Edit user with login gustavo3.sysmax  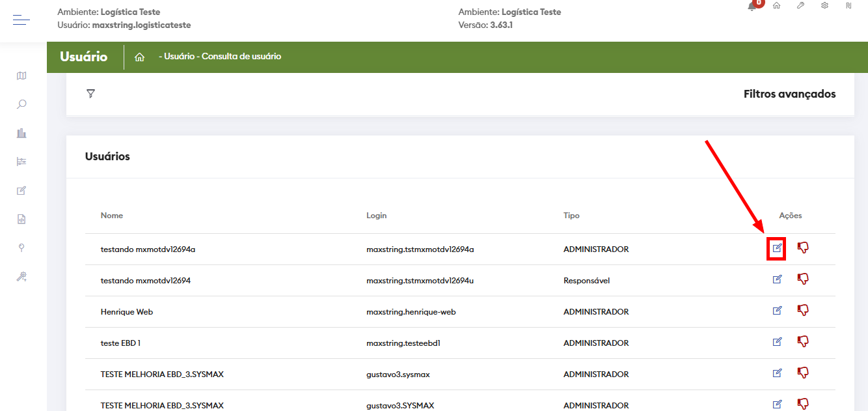777,373
